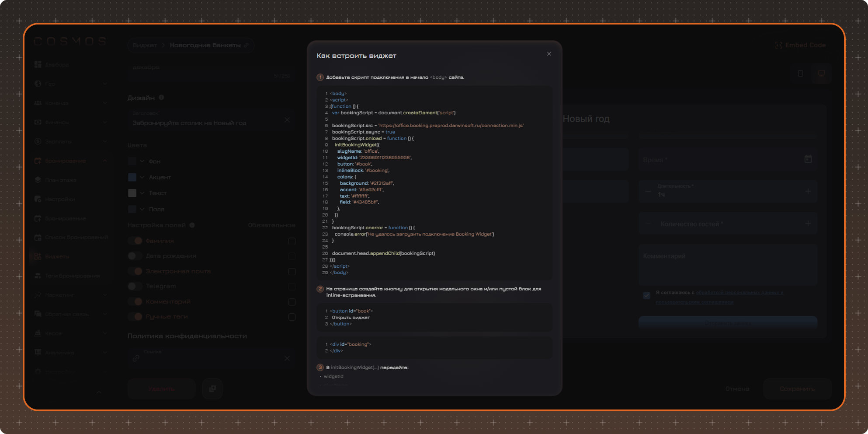Screen dimensions: 868x434
Task: Expand the Текст color dropdown chevron
Action: pyautogui.click(x=142, y=193)
